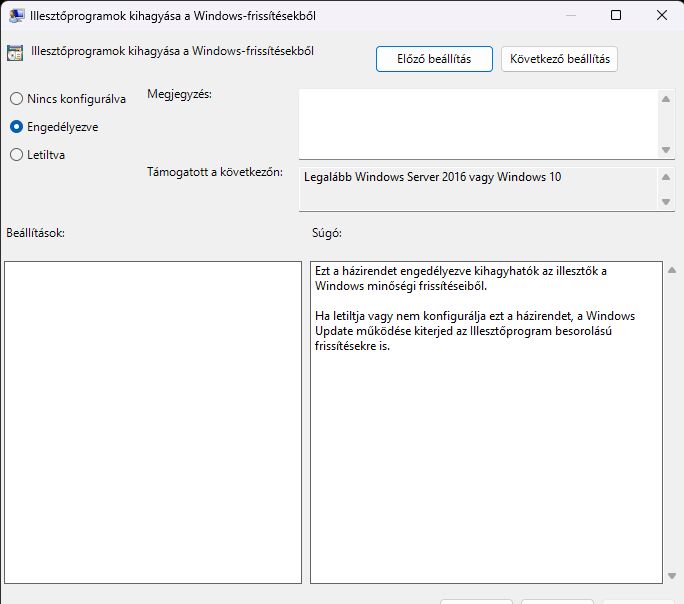Click Megjegyzés box scroll up arrow
The image size is (684, 604).
(666, 99)
